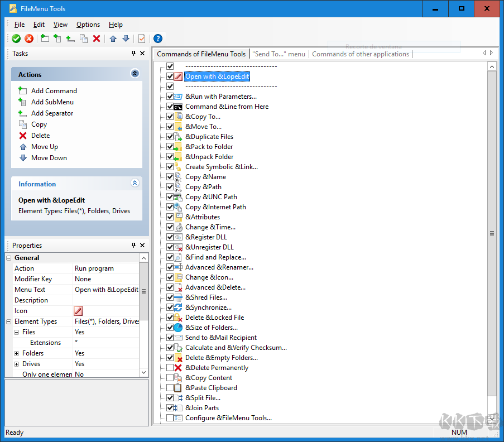
Task: Click the tab strip right scroll arrow
Action: tap(492, 52)
